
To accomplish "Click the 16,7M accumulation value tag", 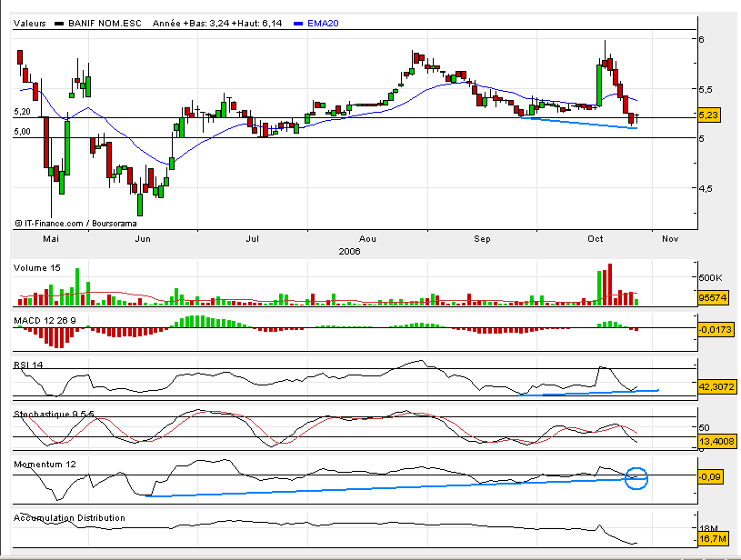I will tap(713, 539).
